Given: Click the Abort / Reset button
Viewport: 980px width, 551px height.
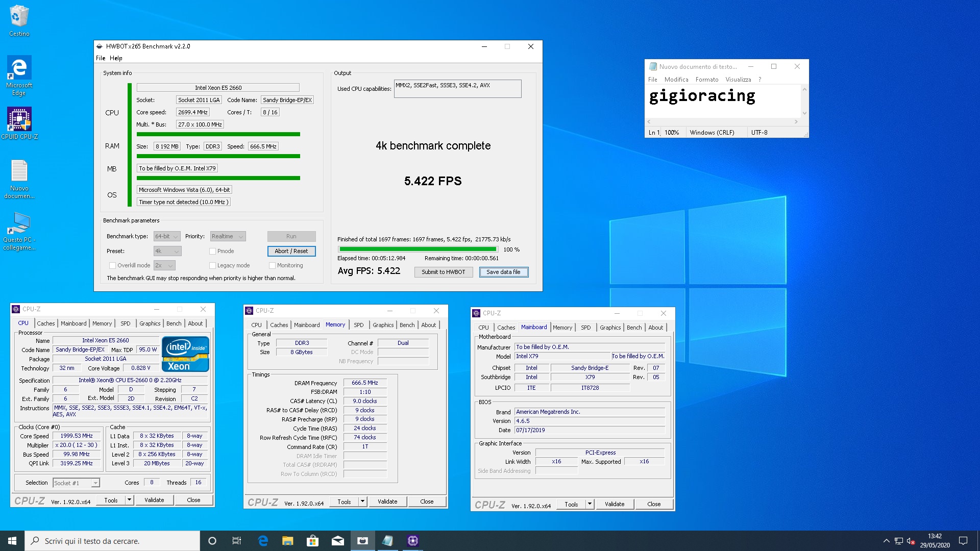Looking at the screenshot, I should pos(291,251).
